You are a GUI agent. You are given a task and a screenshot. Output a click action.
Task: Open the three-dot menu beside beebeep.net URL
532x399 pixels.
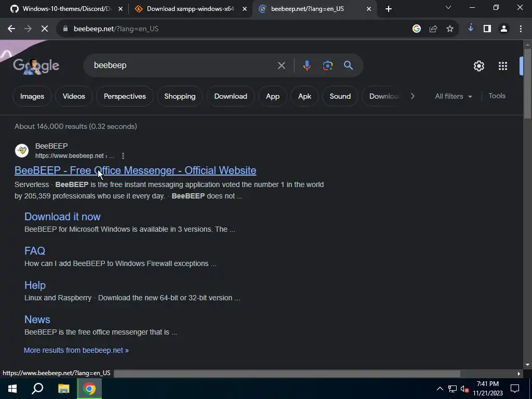pyautogui.click(x=123, y=156)
